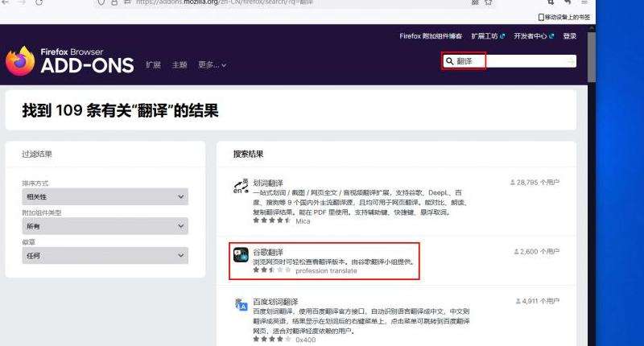Click the Firefox Browser Add-ons logo

point(68,61)
